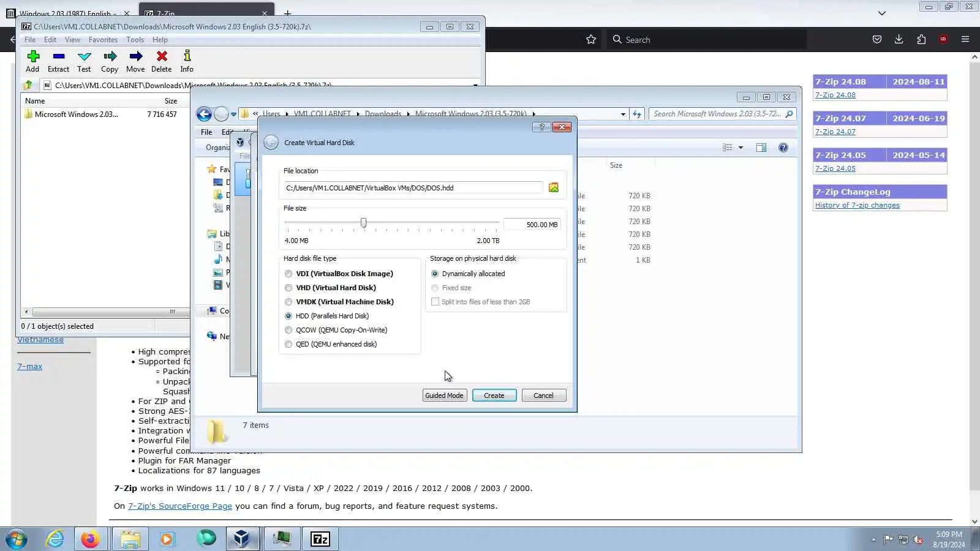Select VHD (Virtual Hard Disk) type
Viewport: 980px width, 551px height.
[x=288, y=288]
